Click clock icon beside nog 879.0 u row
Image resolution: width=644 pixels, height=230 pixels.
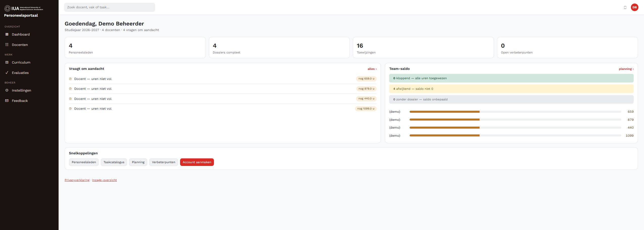(70, 89)
